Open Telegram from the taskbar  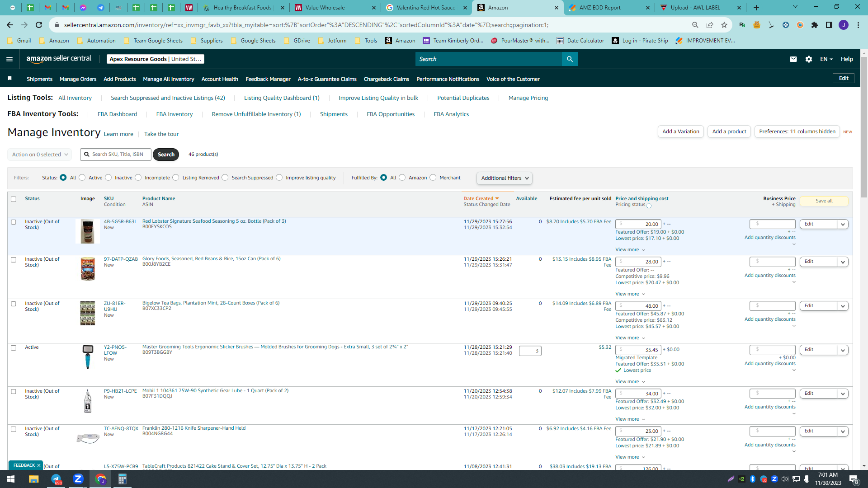click(x=56, y=479)
